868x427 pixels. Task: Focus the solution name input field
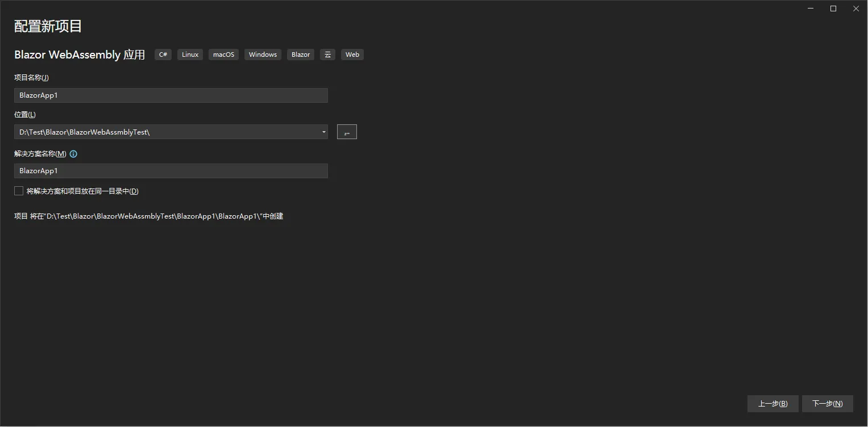[171, 171]
